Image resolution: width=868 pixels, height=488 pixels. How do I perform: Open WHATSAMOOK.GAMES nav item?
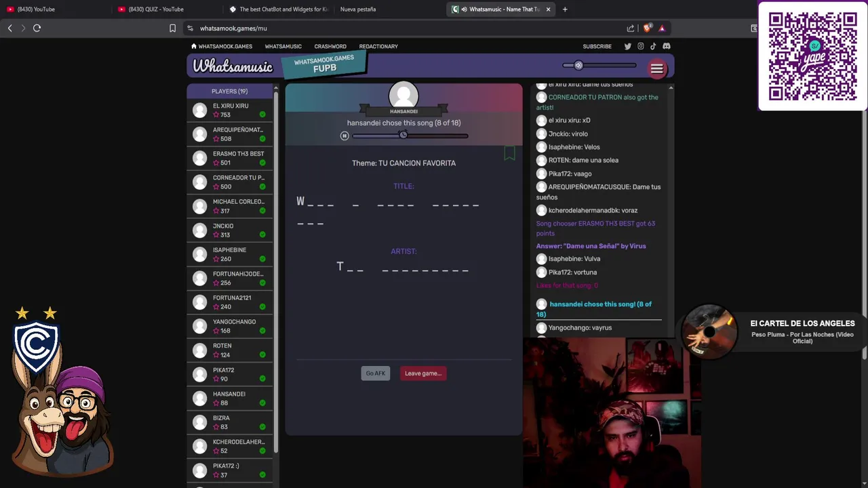[x=222, y=47]
